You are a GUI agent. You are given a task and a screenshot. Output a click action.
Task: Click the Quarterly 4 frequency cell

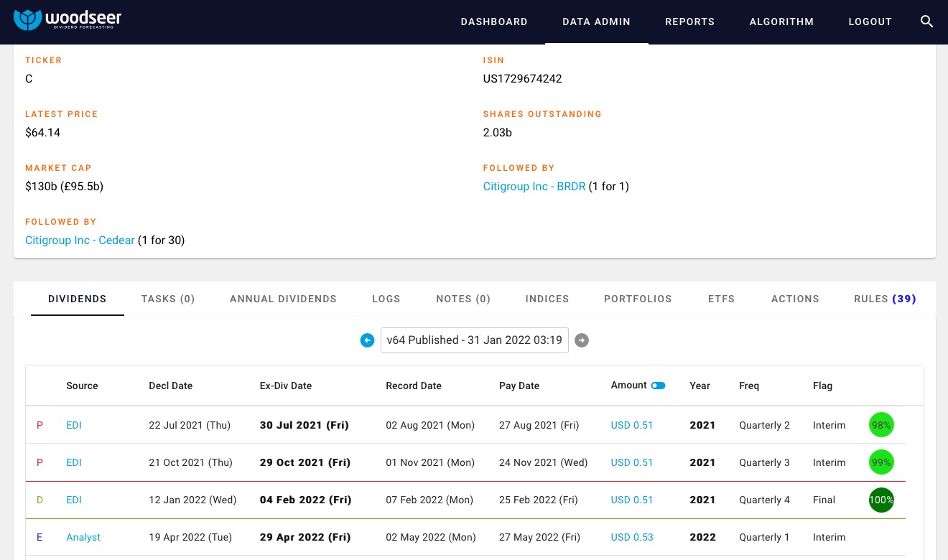click(765, 500)
